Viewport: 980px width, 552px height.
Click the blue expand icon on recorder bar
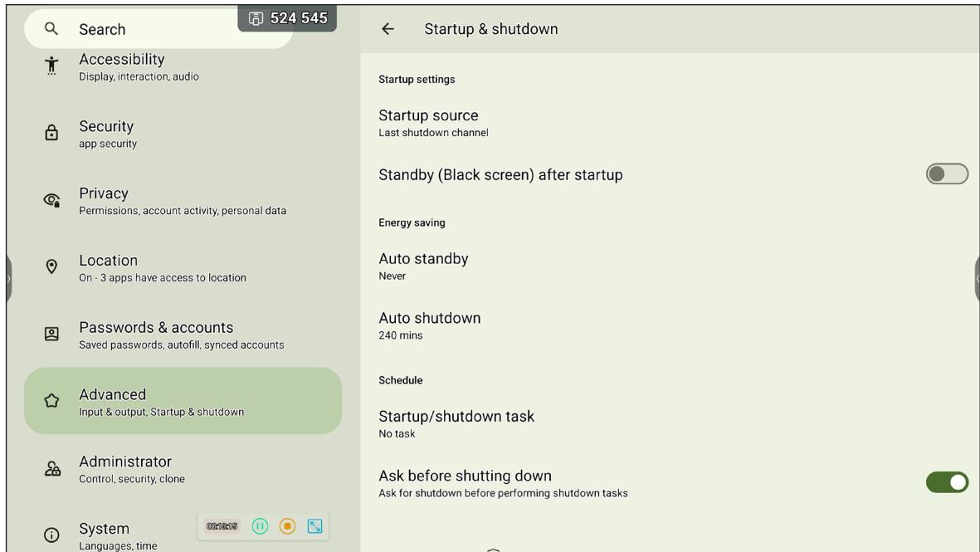click(315, 526)
